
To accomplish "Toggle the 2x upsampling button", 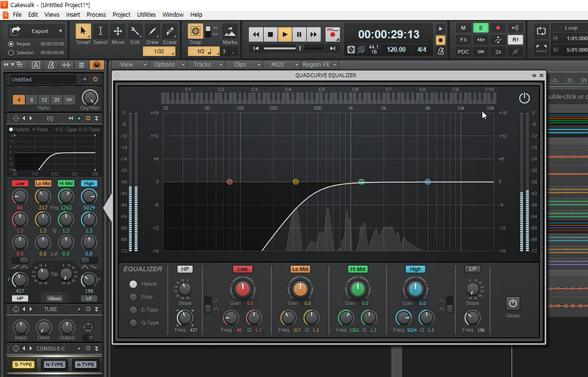I will point(497,52).
